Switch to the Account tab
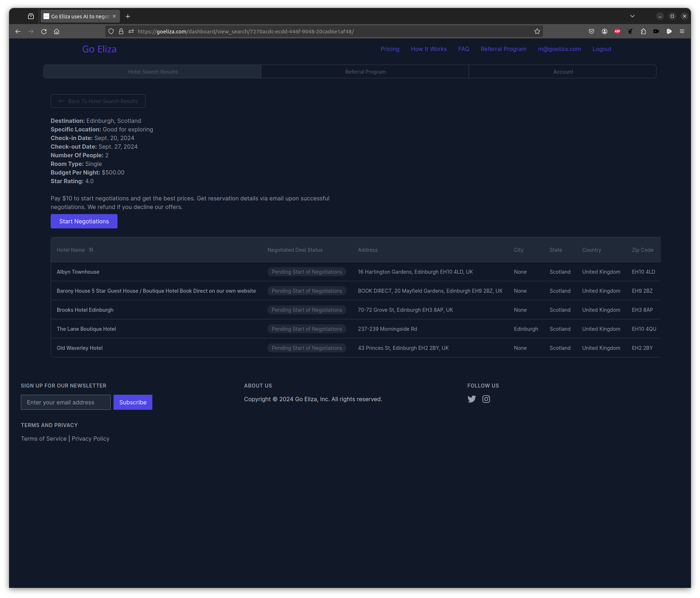 click(x=563, y=72)
